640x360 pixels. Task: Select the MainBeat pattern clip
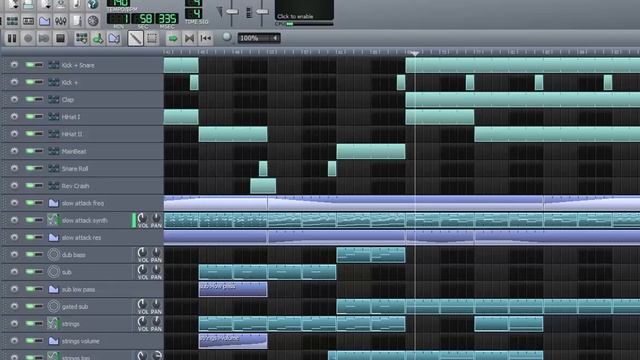tap(371, 151)
